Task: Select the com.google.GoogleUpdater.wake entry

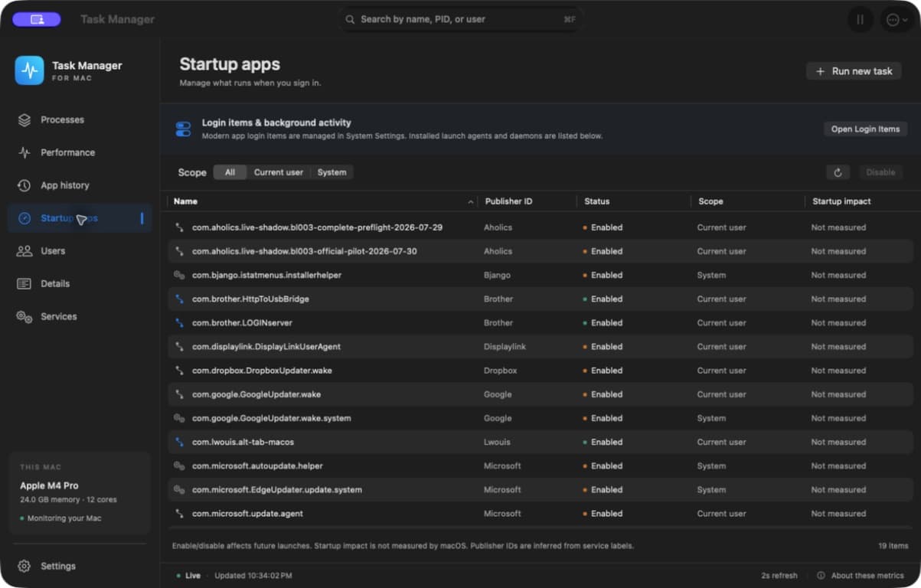Action: tap(541, 394)
